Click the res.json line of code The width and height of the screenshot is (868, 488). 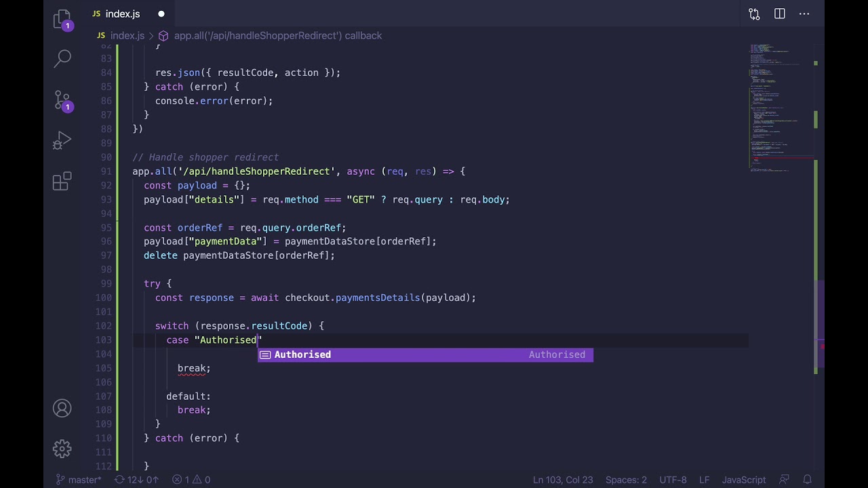point(248,73)
